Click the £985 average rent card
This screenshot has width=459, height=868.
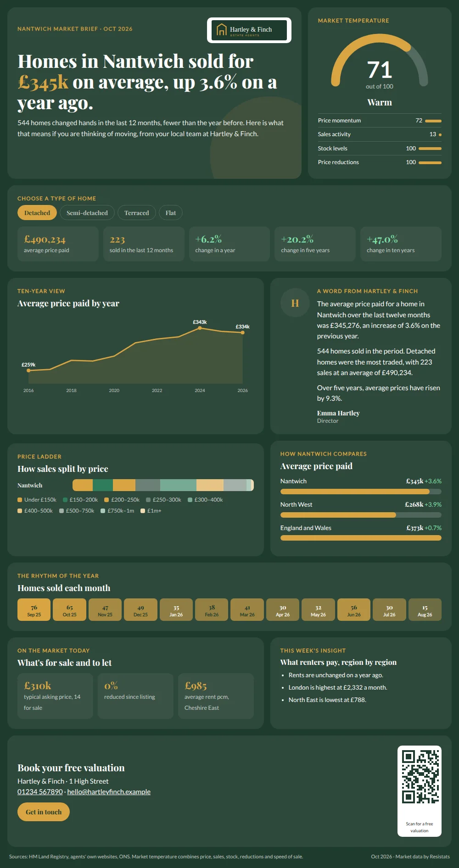point(216,696)
